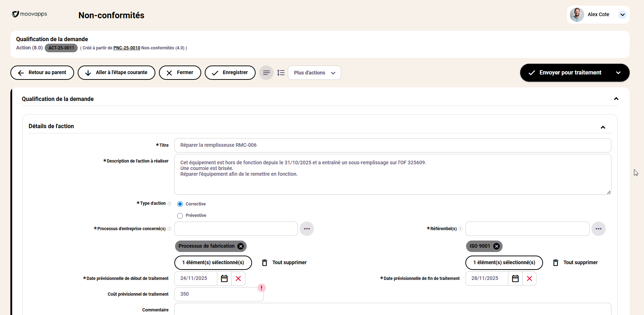Clear the start date 24/11/2025
This screenshot has width=644, height=315.
(x=238, y=278)
